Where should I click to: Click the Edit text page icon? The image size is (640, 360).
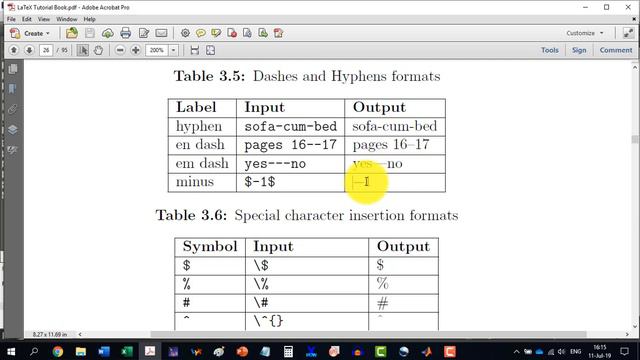(x=144, y=33)
